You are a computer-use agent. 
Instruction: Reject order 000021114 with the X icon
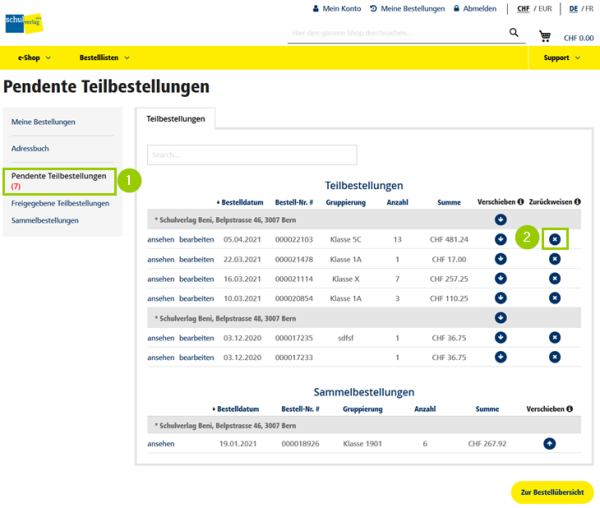pos(555,278)
